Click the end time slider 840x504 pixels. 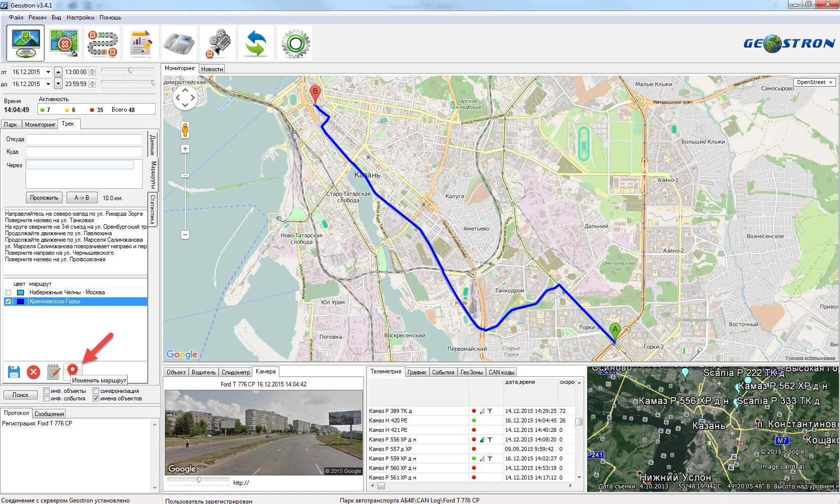coord(128,84)
